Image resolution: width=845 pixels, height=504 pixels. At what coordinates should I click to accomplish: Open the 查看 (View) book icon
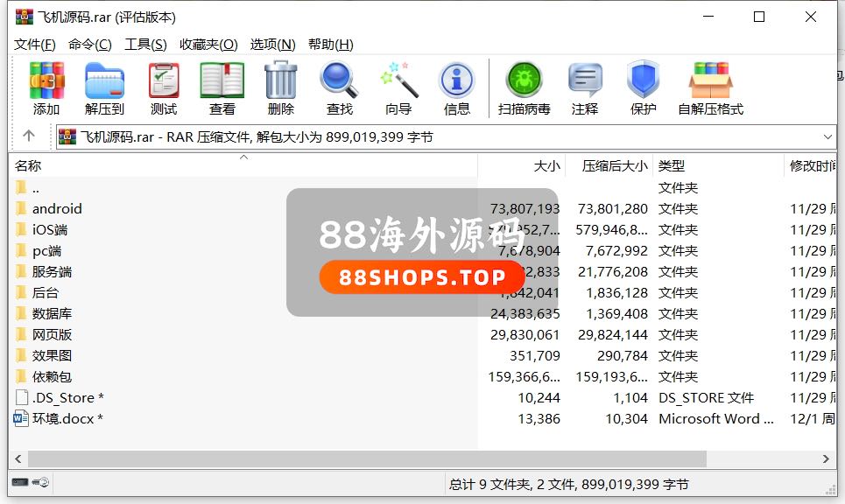click(222, 88)
